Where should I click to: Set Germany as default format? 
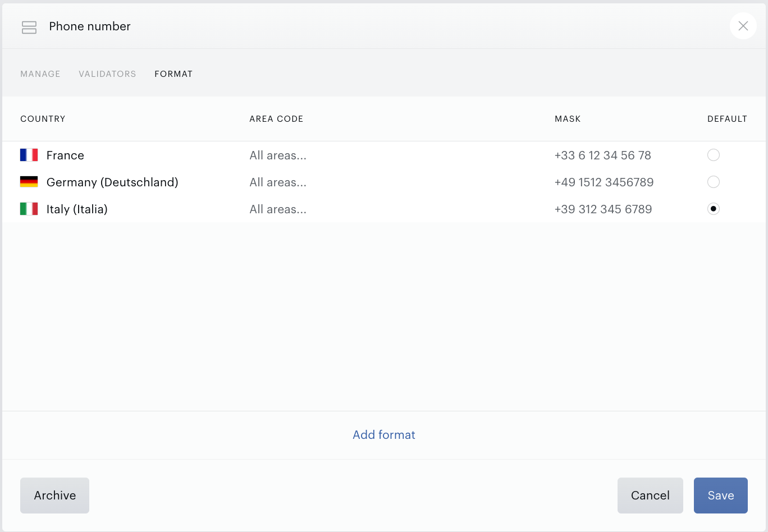coord(714,182)
